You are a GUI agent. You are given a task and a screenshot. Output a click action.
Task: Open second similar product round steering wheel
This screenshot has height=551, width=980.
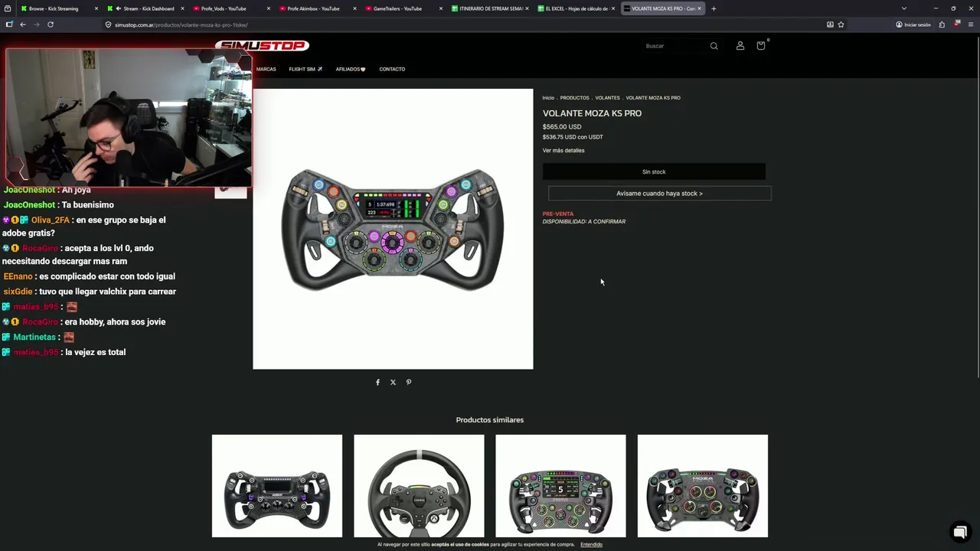point(419,486)
